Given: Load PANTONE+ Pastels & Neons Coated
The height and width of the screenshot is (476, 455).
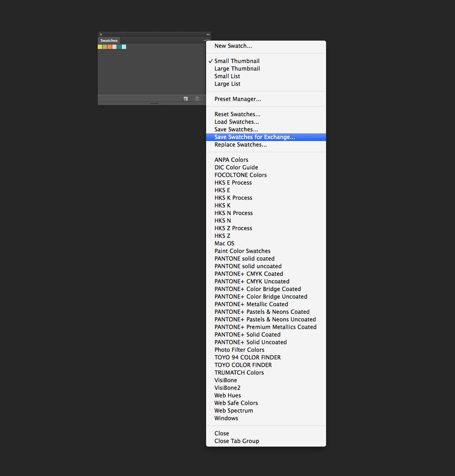Looking at the screenshot, I should click(266, 312).
